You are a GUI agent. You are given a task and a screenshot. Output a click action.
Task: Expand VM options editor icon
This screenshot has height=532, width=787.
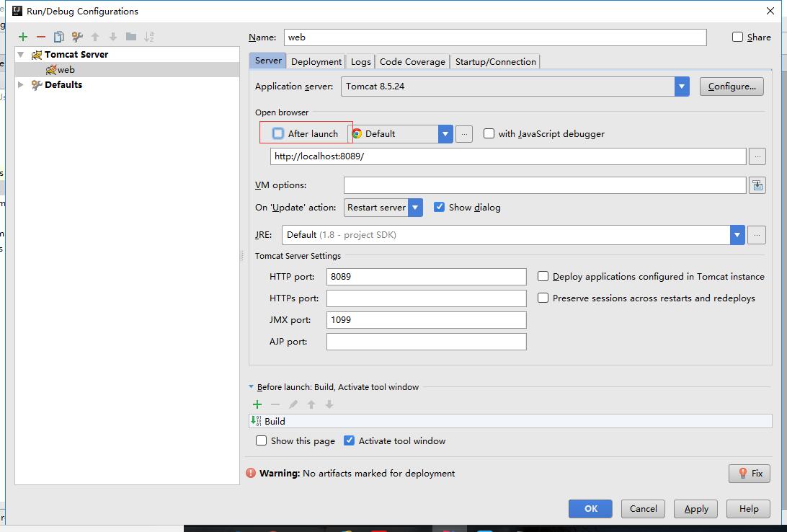pos(757,185)
